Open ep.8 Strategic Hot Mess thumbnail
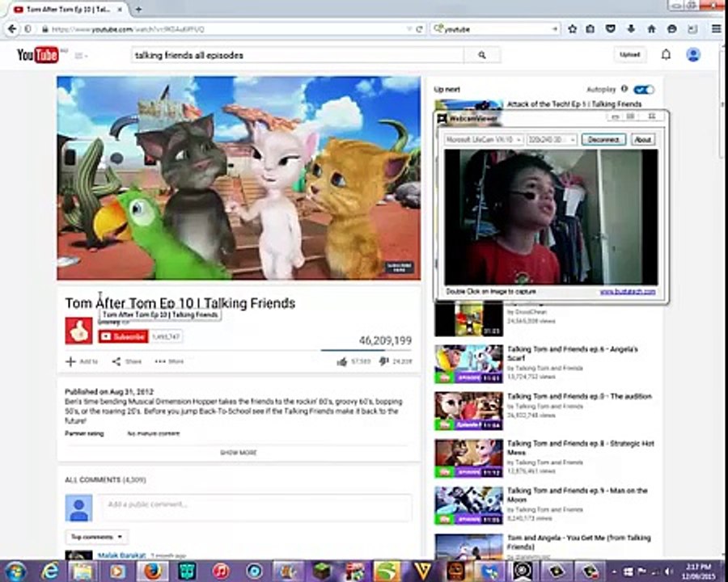Screen dimensions: 728x582 pyautogui.click(x=468, y=458)
